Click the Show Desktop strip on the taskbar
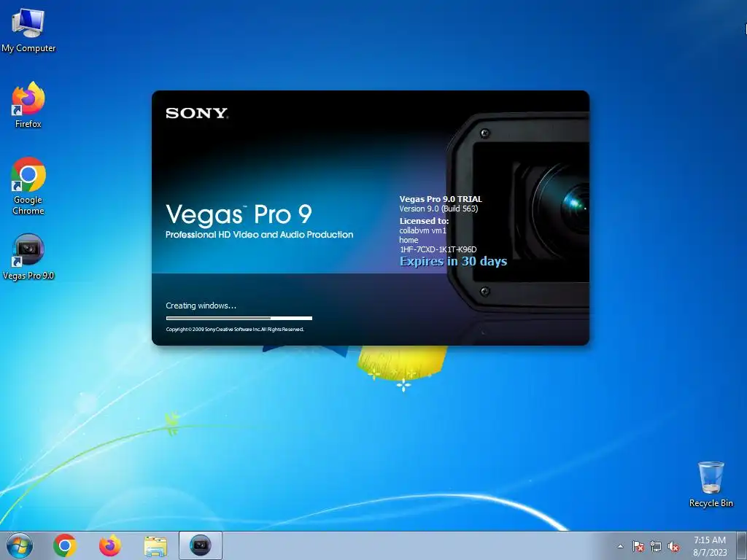This screenshot has width=747, height=560. point(743,545)
